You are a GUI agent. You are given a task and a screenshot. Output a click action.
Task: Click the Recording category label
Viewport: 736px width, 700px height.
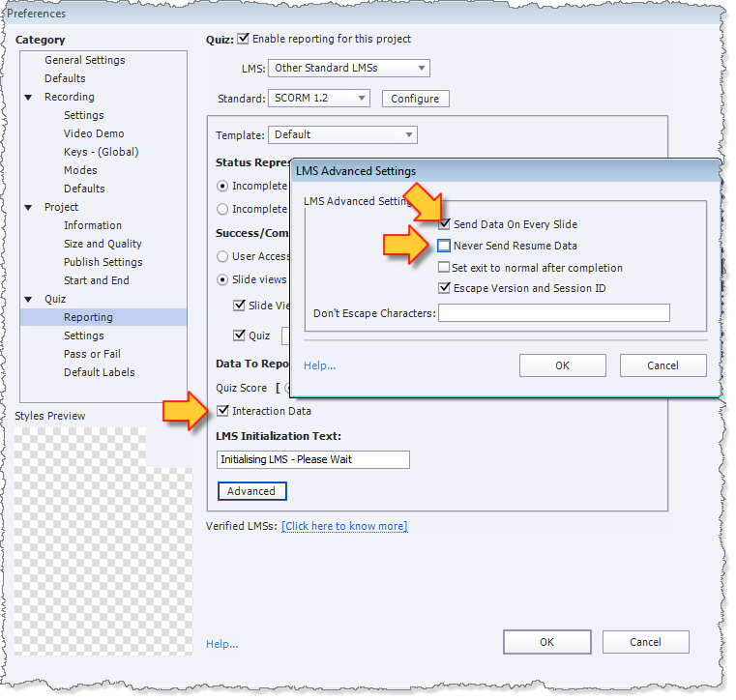click(x=69, y=97)
